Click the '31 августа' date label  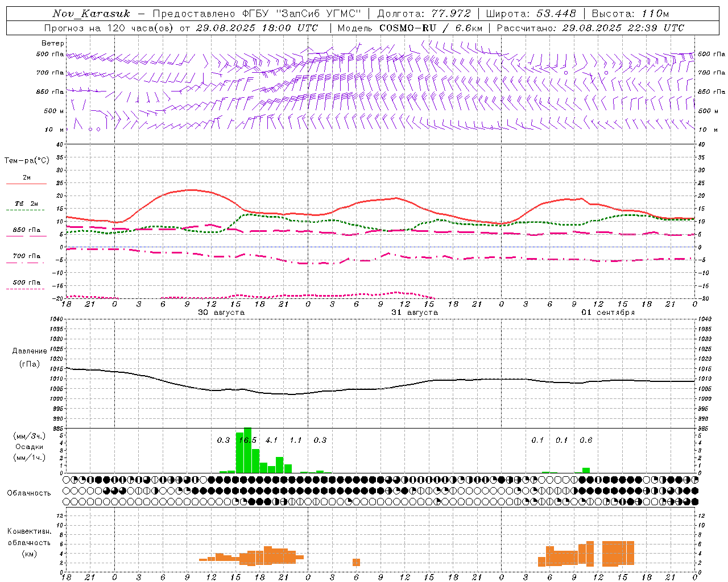[x=415, y=313]
